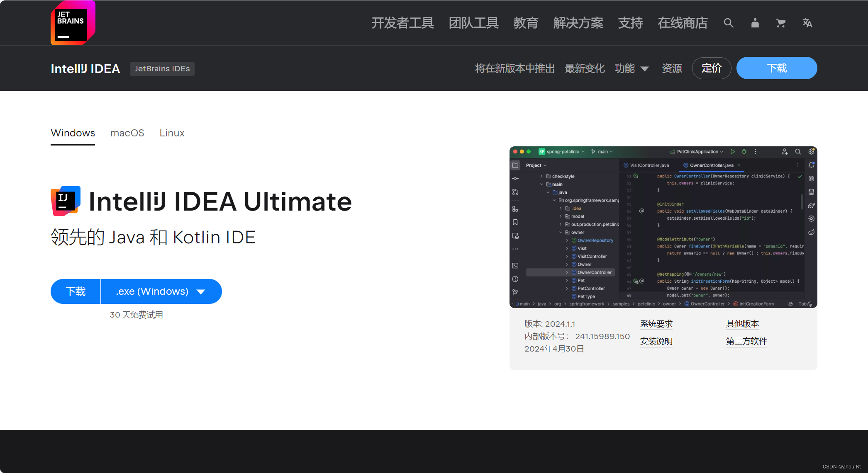Image resolution: width=868 pixels, height=473 pixels.
Task: Switch to the macOS tab
Action: 127,133
